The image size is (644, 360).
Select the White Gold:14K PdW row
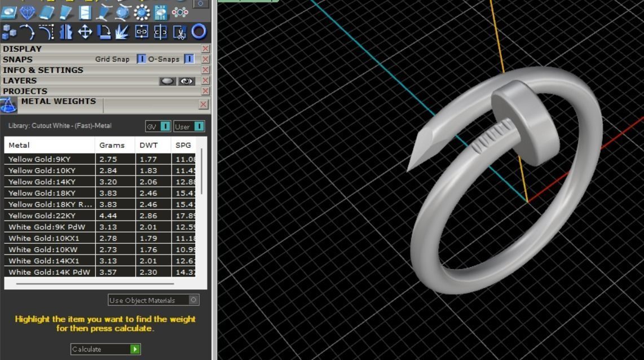[100, 272]
